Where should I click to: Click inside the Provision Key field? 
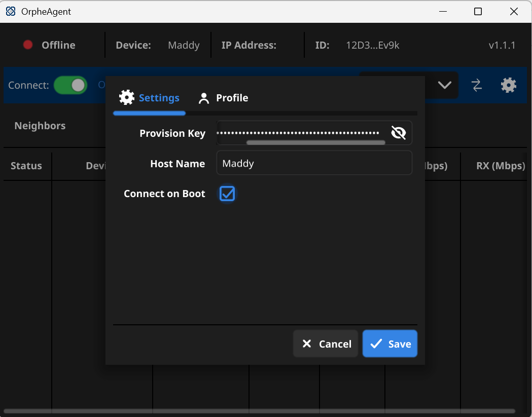(299, 132)
